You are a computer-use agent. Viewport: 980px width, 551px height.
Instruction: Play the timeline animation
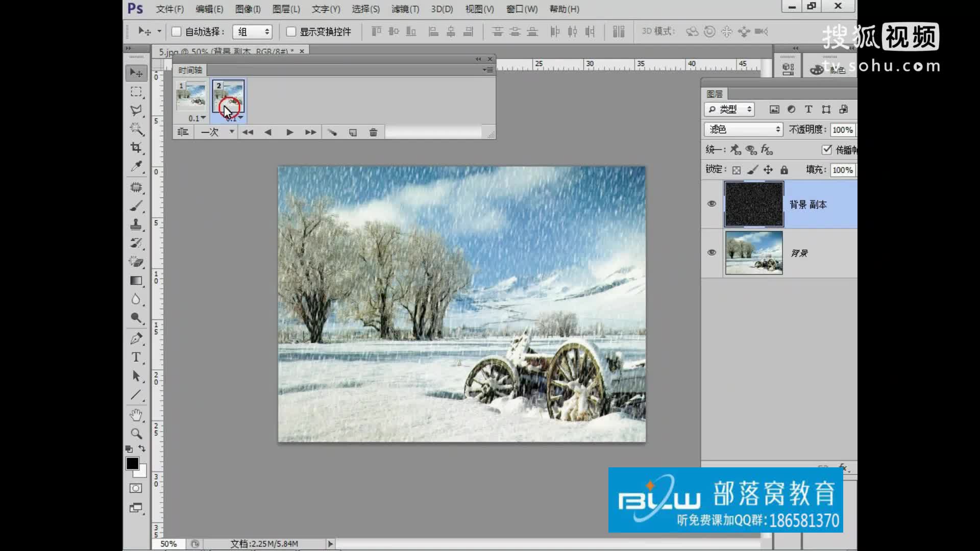coord(289,133)
